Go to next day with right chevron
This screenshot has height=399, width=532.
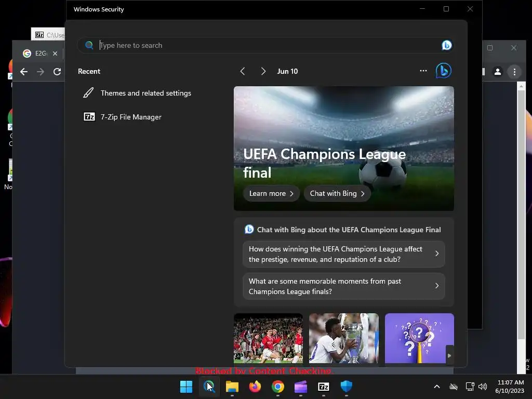pos(263,71)
